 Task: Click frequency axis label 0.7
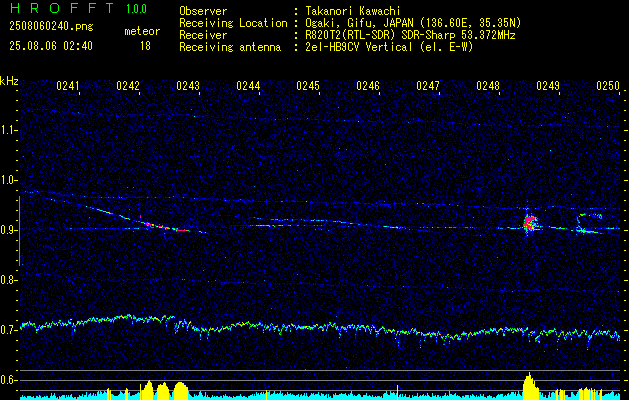pos(8,330)
